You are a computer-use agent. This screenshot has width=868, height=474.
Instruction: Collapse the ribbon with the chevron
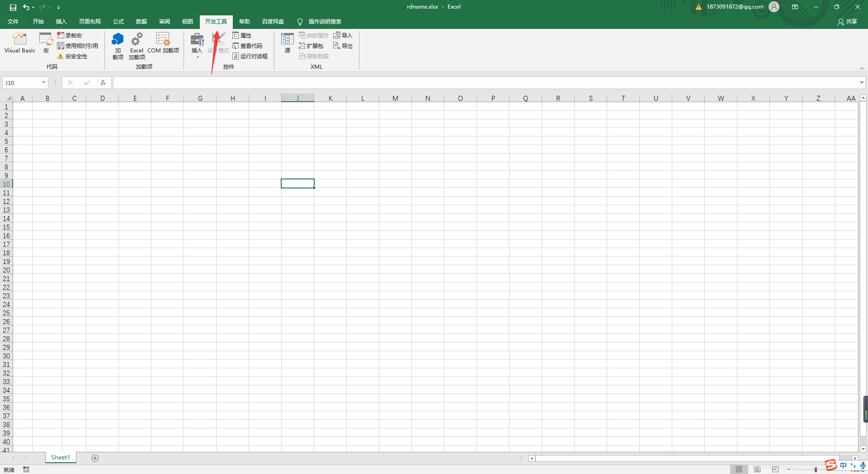click(x=862, y=68)
